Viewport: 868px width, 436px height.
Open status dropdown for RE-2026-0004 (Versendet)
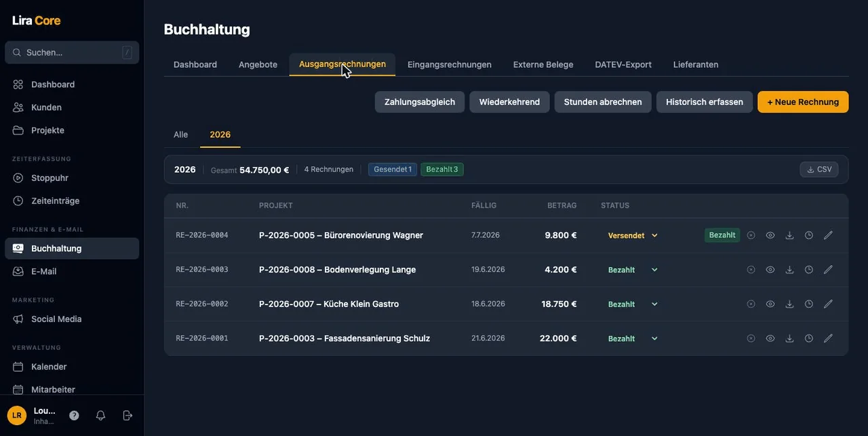pos(633,235)
